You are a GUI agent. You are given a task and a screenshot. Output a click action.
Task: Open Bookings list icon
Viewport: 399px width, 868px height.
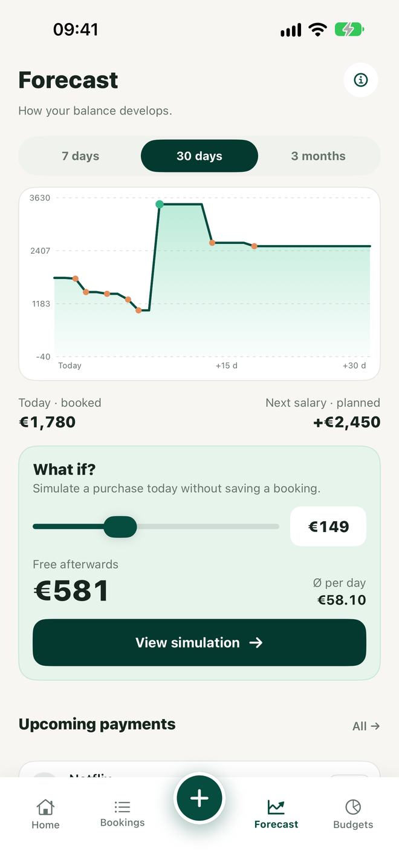(x=122, y=806)
